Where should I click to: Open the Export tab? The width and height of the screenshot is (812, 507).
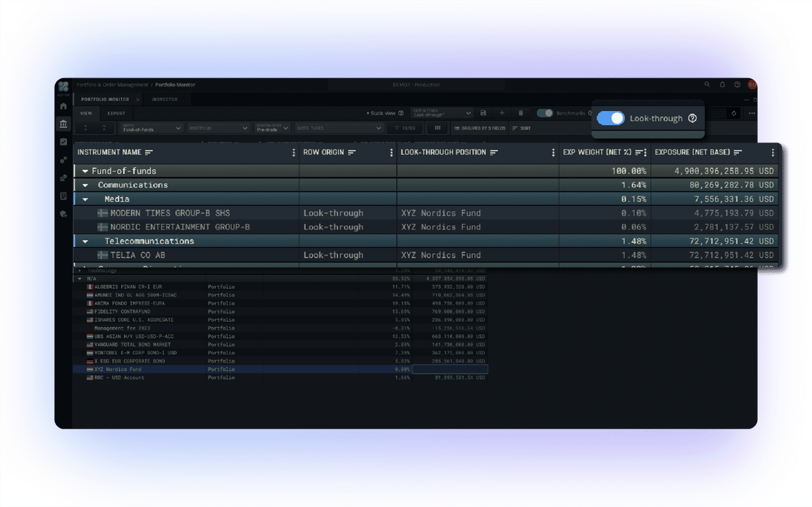click(x=116, y=113)
